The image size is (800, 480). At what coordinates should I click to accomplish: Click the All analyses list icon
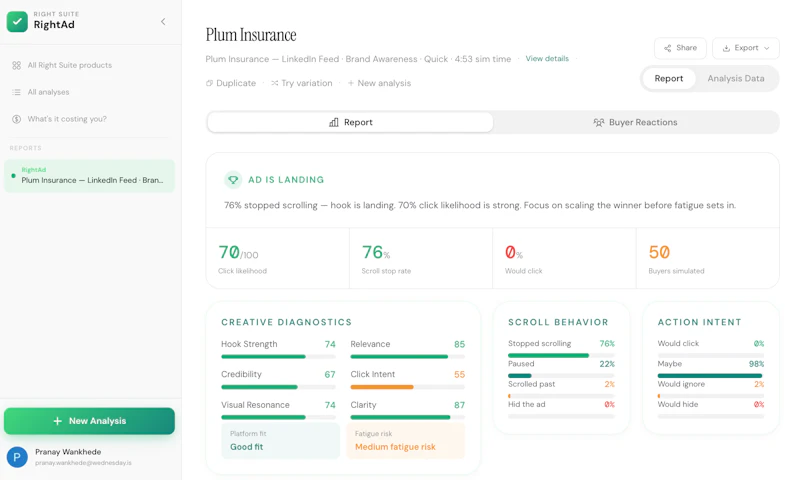pyautogui.click(x=16, y=92)
